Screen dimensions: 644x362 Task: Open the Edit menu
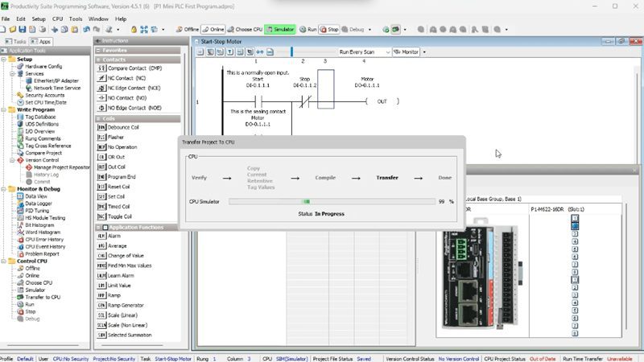(21, 19)
